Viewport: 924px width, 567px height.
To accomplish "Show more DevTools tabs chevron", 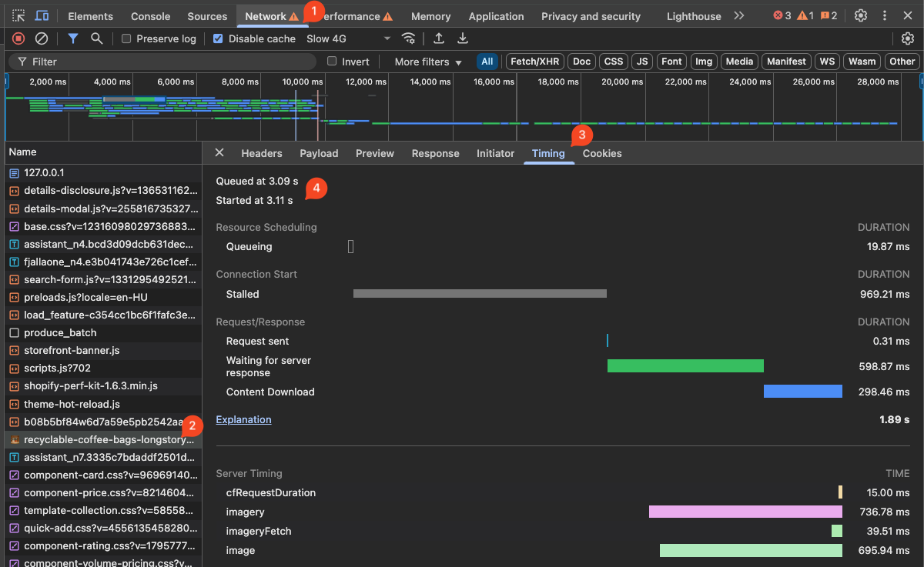I will [739, 16].
